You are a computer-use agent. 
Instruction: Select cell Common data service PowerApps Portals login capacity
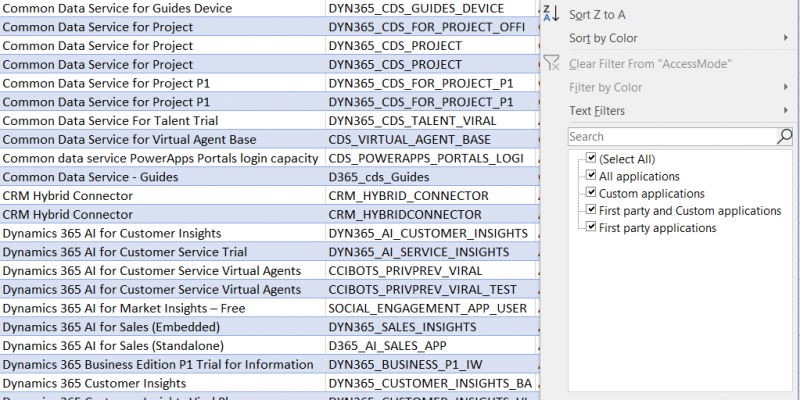click(163, 158)
